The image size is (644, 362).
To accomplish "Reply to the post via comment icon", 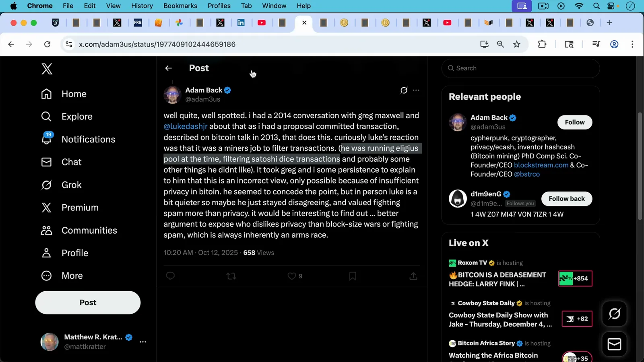I will coord(170,276).
